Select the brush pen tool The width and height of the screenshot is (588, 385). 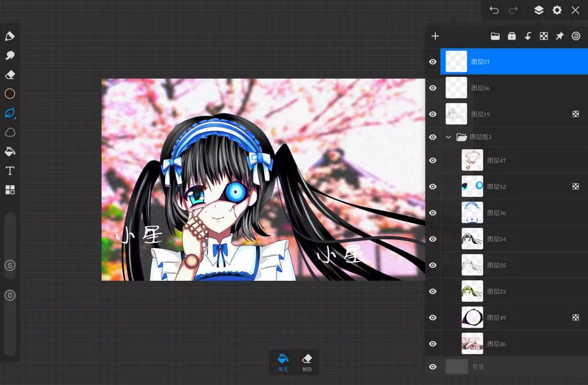[x=10, y=36]
